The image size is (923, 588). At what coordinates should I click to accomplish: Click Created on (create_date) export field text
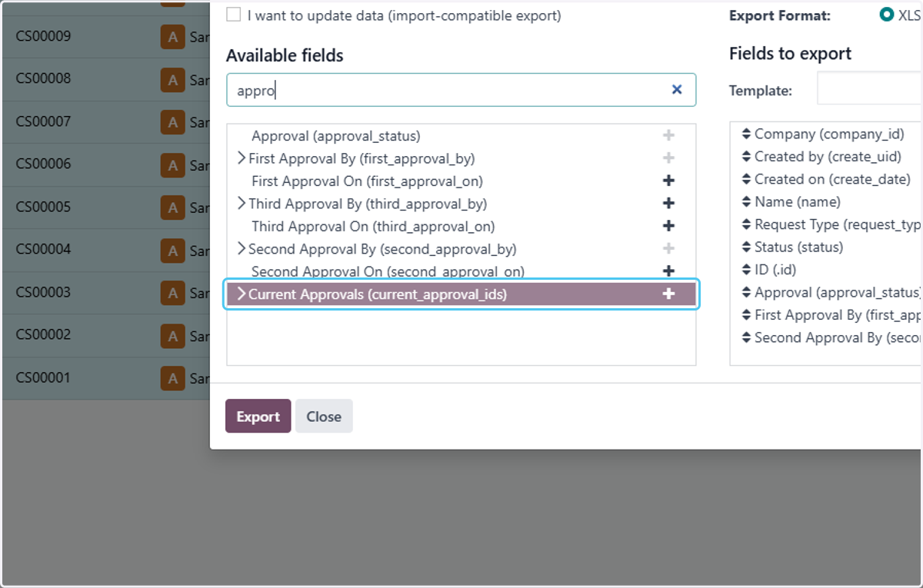pos(832,179)
